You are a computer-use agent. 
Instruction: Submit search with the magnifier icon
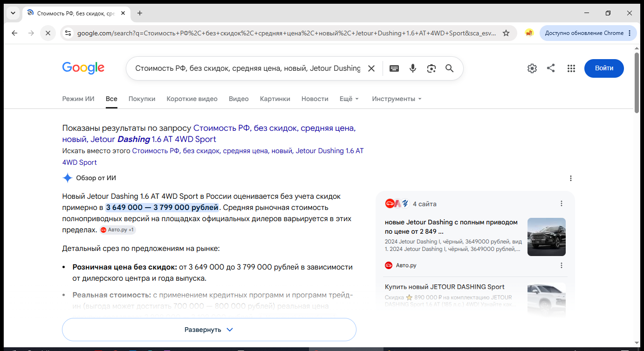[450, 68]
